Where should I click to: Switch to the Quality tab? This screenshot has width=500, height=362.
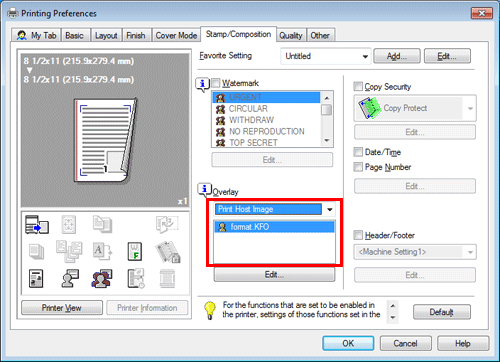(291, 36)
